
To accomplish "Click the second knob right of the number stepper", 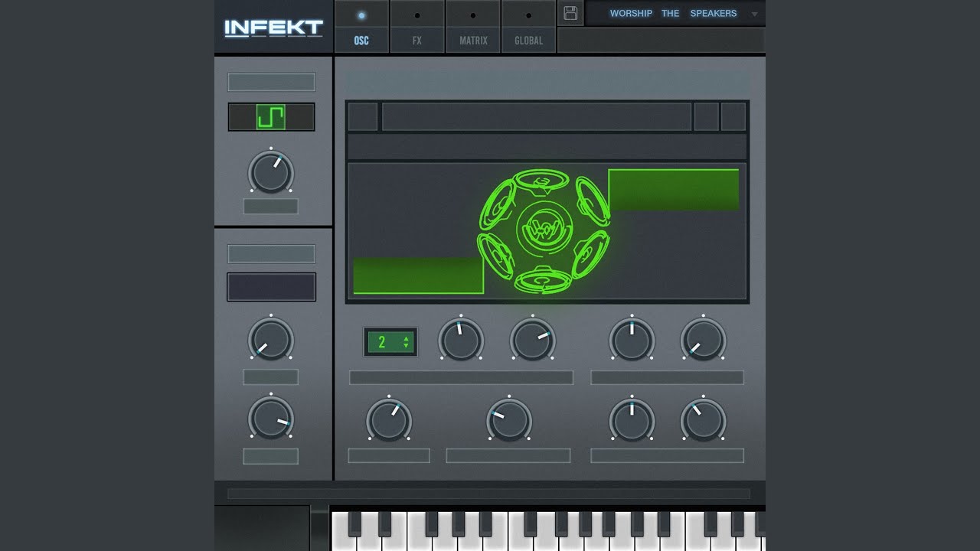I will (x=533, y=340).
